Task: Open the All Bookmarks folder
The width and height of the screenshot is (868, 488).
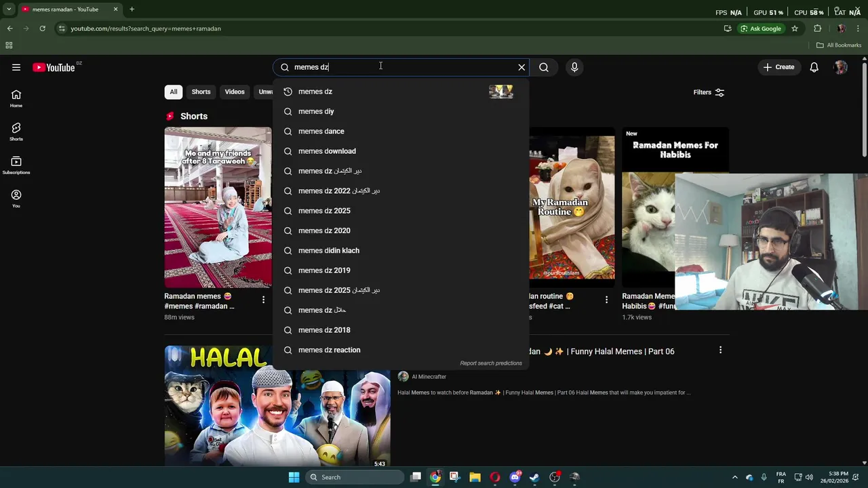Action: point(839,45)
